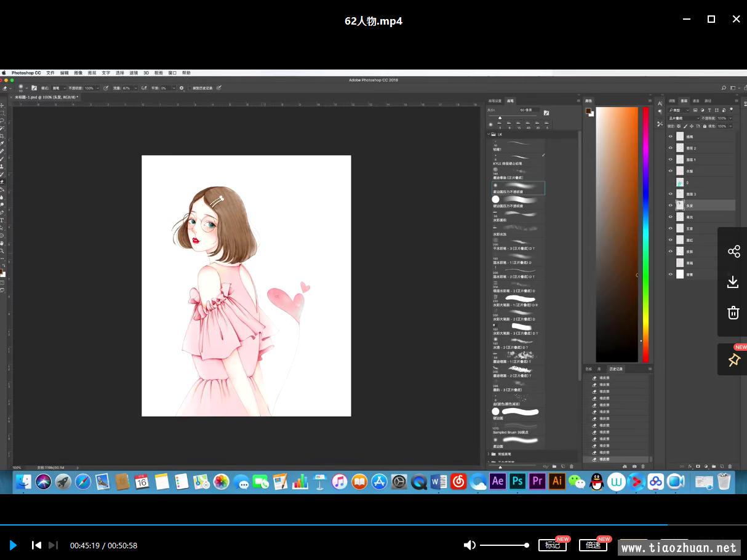Click the speaker volume icon
The image size is (747, 560).
click(469, 545)
